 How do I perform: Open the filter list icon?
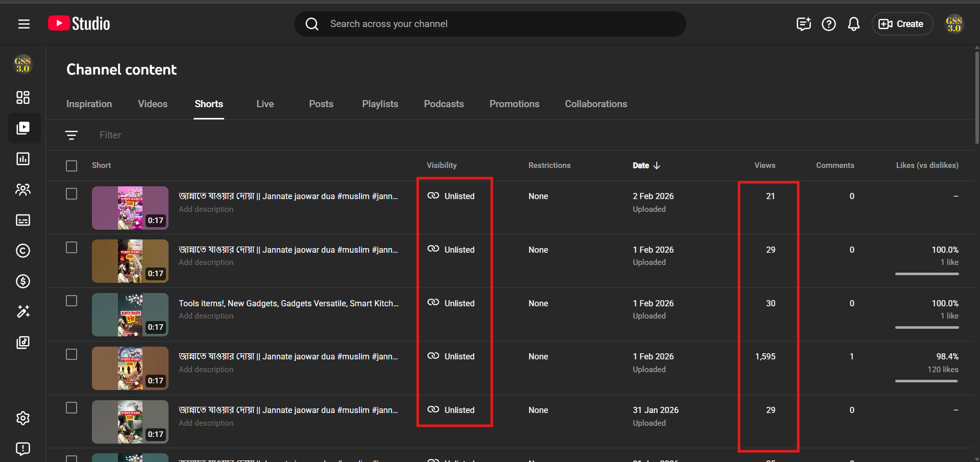[71, 135]
